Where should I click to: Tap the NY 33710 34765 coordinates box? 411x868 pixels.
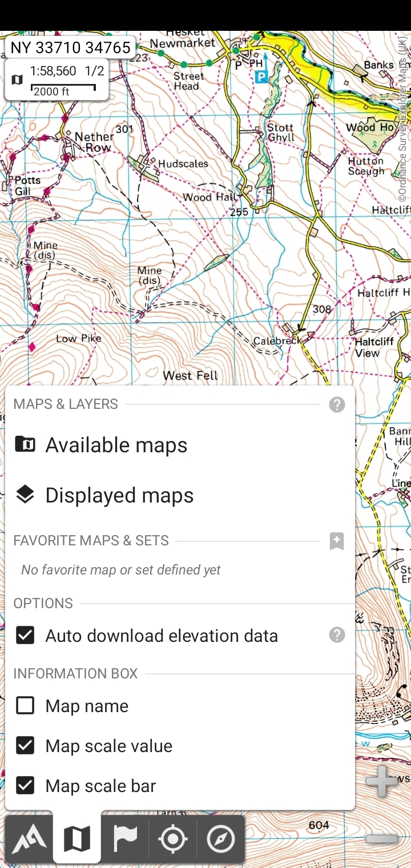click(70, 47)
